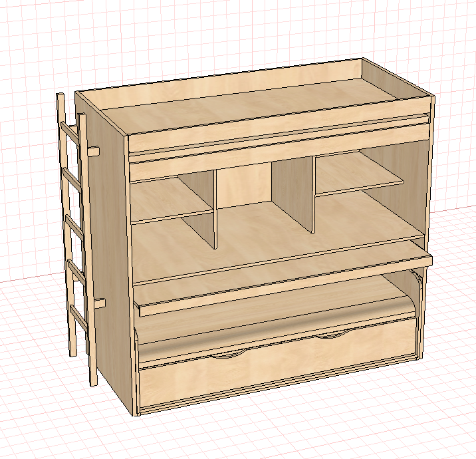Select the upper ladder mounting peg
Image resolution: width=476 pixels, height=459 pixels.
(94, 151)
